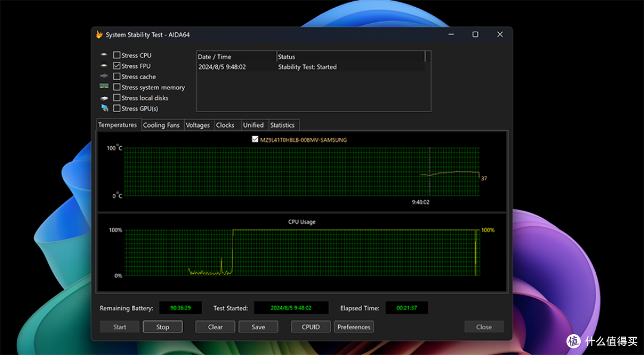Click the Test Started value field
644x355 pixels.
click(291, 308)
